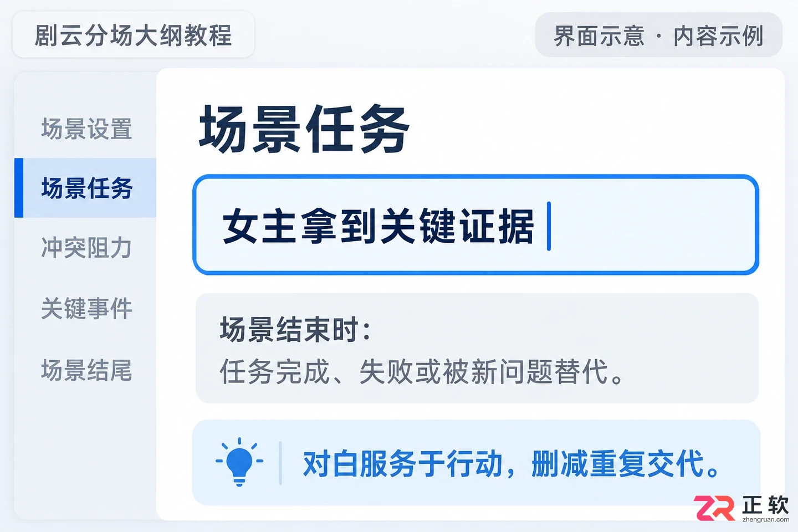Click the 正软 brand text
798x532 pixels.
(x=766, y=504)
